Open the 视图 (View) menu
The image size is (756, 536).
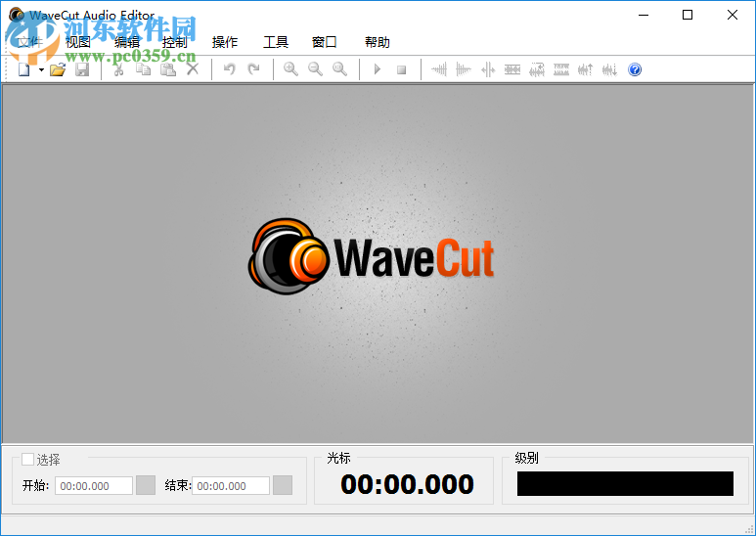point(78,42)
